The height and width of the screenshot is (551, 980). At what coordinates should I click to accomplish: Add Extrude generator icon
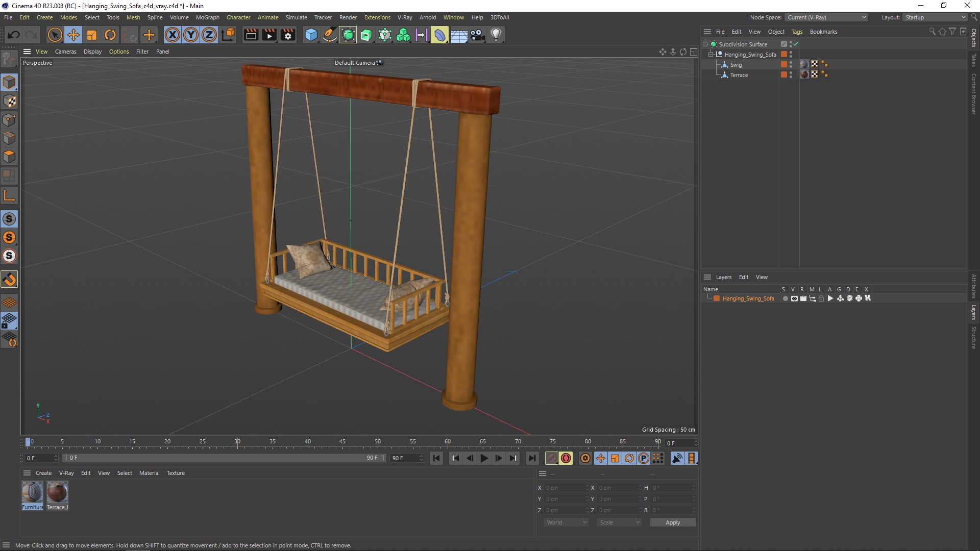click(366, 35)
